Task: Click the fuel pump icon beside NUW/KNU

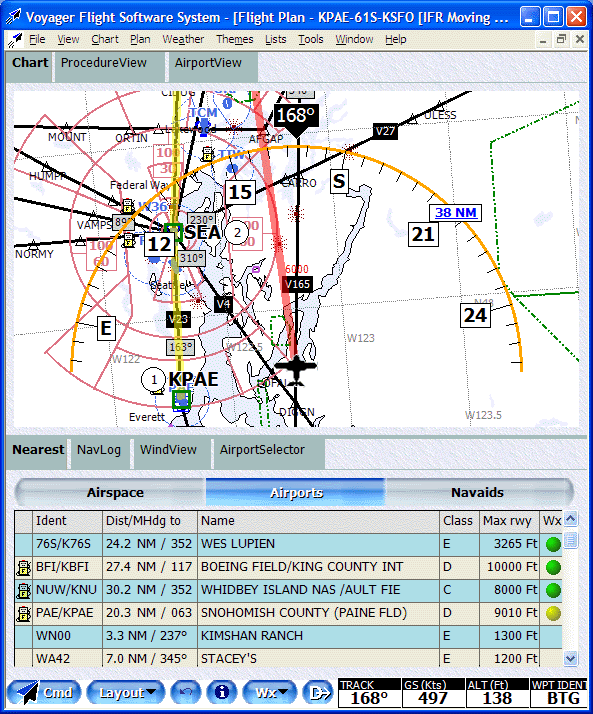Action: pyautogui.click(x=23, y=590)
